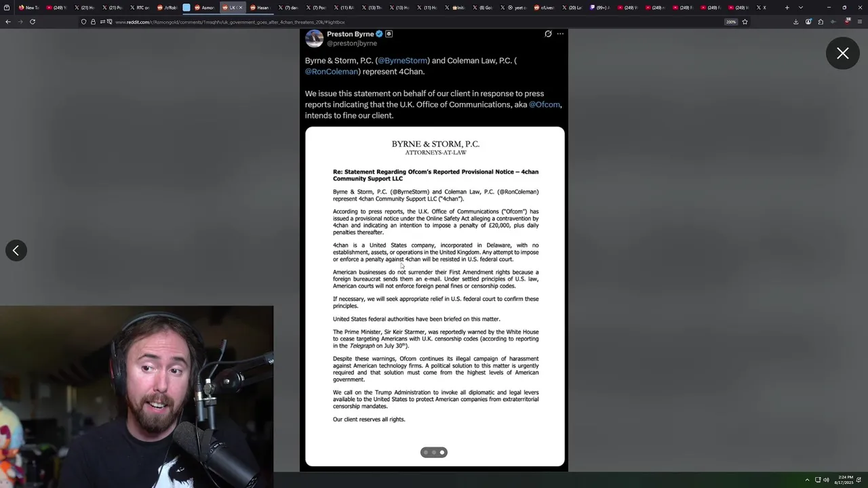868x488 pixels.
Task: Click the browser back arrow
Action: click(x=8, y=22)
